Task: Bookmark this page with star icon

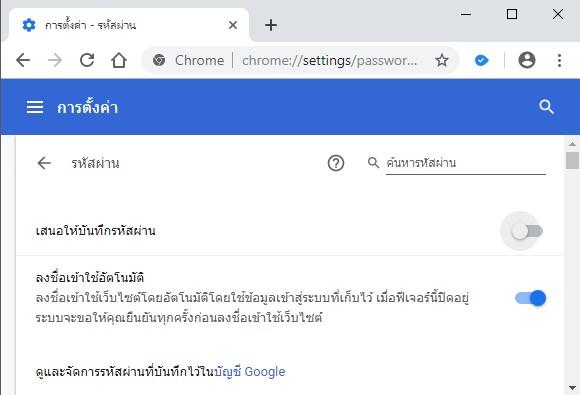Action: click(x=442, y=60)
